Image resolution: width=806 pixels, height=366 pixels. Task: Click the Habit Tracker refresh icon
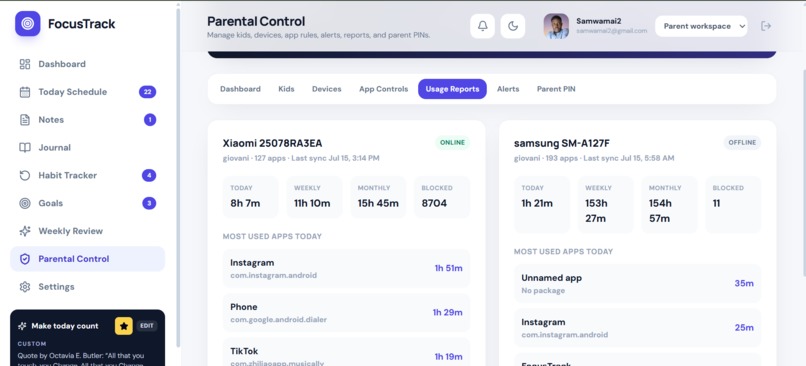(25, 175)
